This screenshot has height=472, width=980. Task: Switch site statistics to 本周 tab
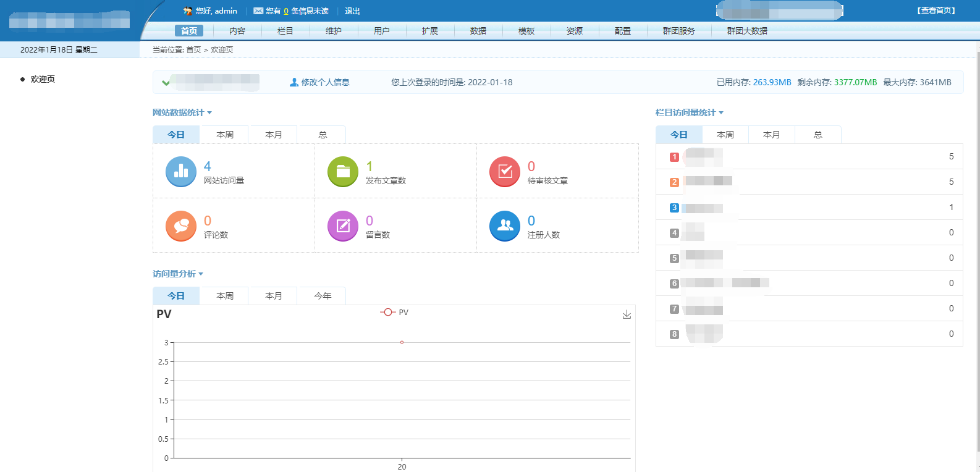pos(225,135)
